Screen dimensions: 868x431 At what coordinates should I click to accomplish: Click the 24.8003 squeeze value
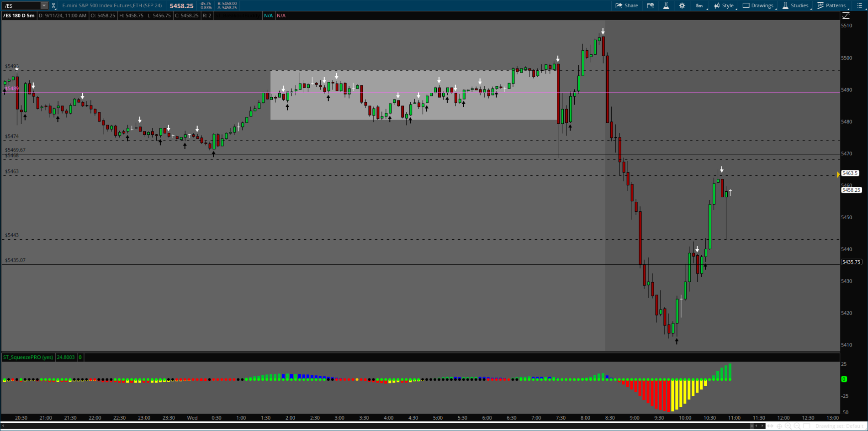pos(66,357)
